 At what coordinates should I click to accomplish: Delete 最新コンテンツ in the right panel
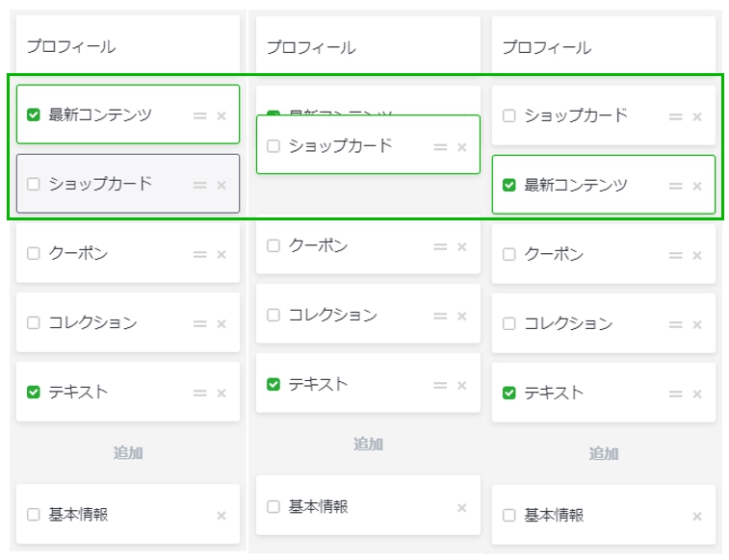[697, 187]
